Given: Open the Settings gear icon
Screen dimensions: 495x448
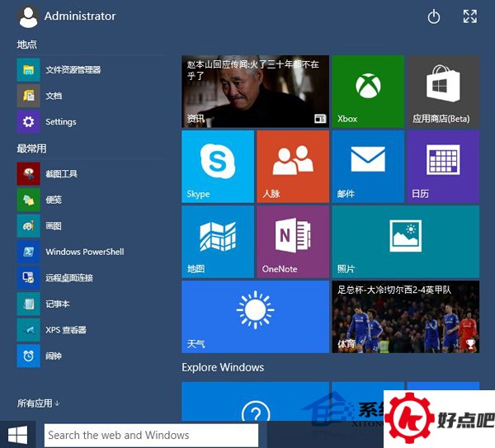Looking at the screenshot, I should pos(28,121).
